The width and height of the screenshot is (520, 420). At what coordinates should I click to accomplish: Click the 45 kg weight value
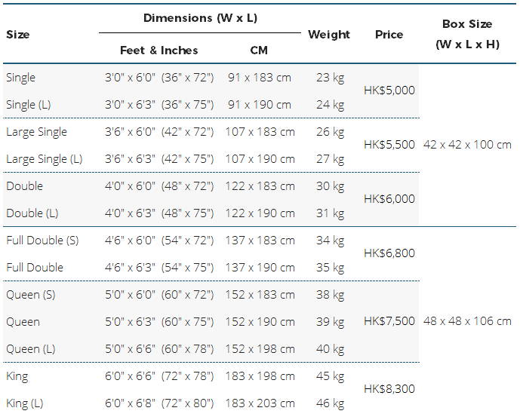point(330,376)
